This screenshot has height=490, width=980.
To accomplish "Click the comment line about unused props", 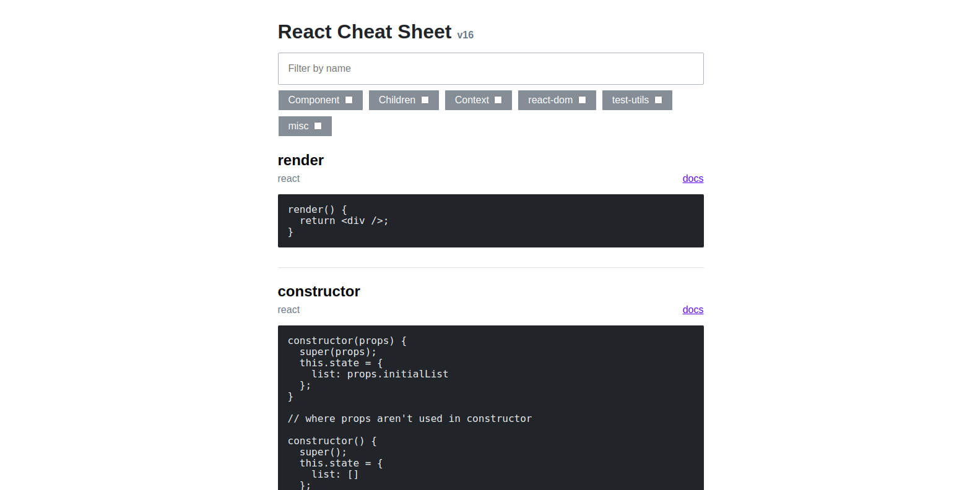I will [x=410, y=419].
